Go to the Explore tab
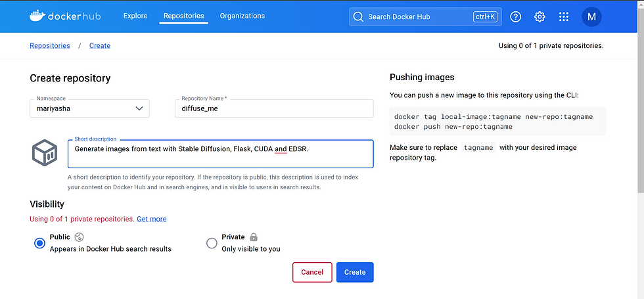Screen dimensions: 644x299 tap(135, 16)
